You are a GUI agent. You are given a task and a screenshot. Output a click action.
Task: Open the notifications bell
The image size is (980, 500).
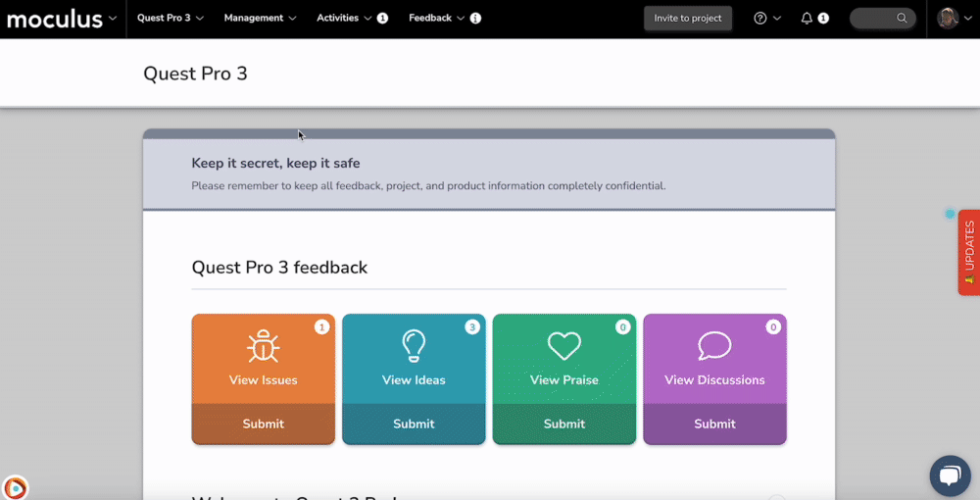pyautogui.click(x=807, y=18)
